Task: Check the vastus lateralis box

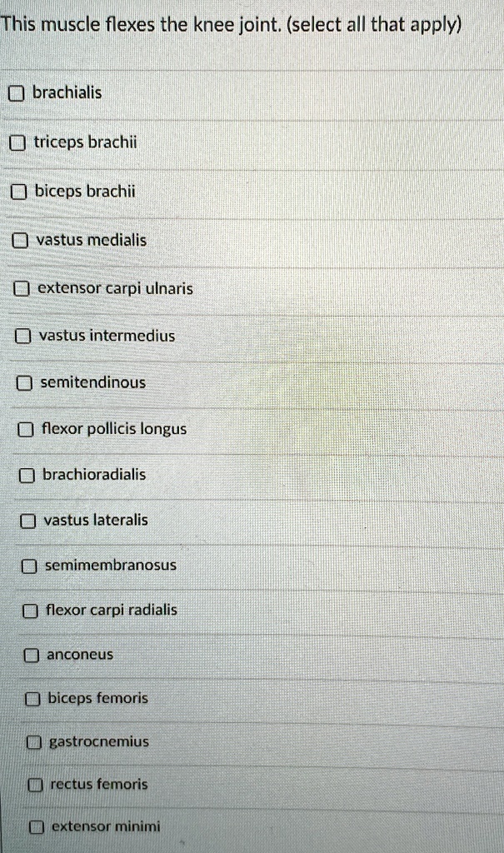Action: (28, 521)
